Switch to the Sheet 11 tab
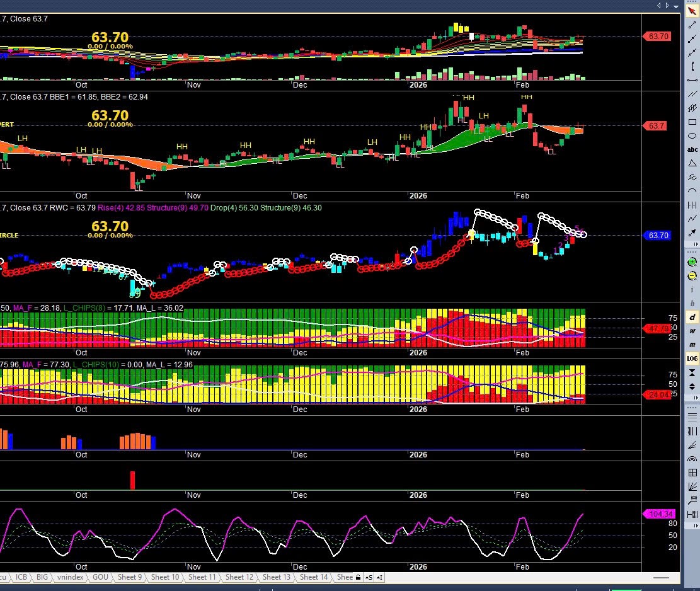The width and height of the screenshot is (700, 591). coord(202,577)
